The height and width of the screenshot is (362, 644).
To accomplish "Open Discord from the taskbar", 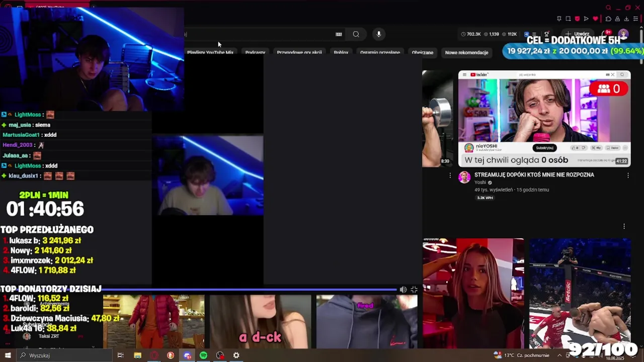I will tap(187, 355).
